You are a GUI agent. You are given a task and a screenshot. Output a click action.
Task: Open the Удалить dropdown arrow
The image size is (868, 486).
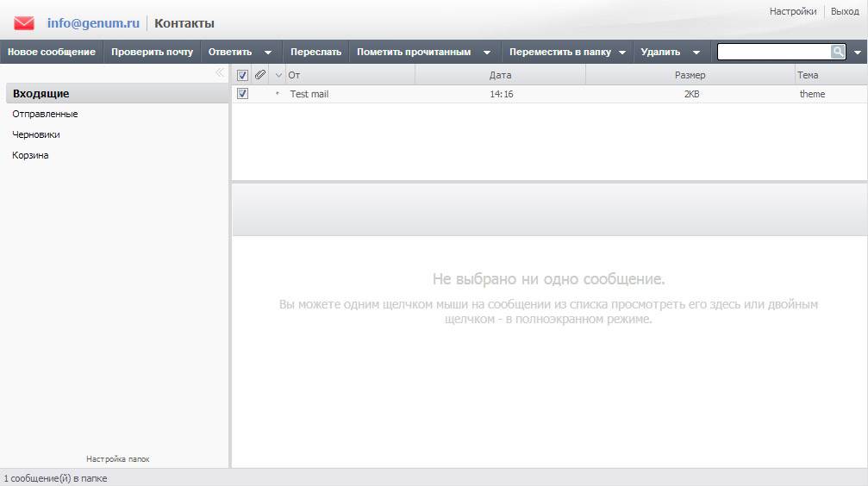pyautogui.click(x=696, y=53)
